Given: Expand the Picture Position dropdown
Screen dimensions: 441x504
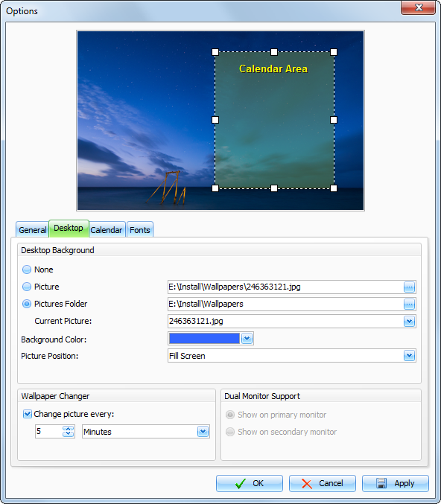Looking at the screenshot, I should click(x=409, y=356).
